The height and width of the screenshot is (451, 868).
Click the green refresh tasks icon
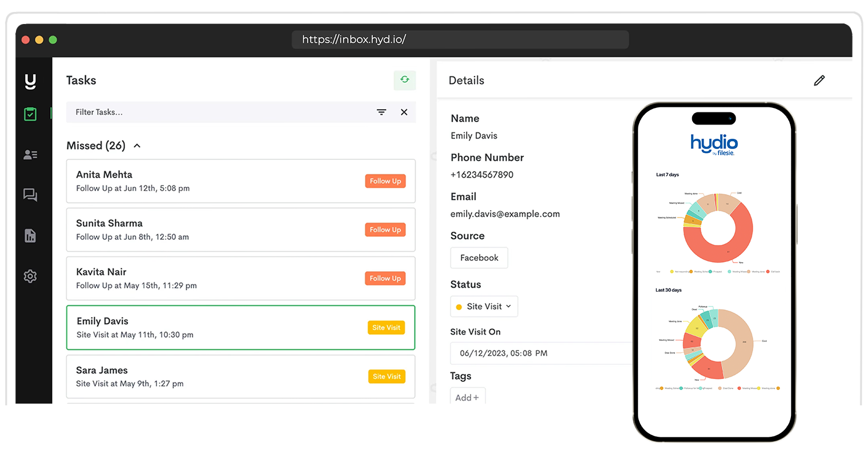click(404, 80)
